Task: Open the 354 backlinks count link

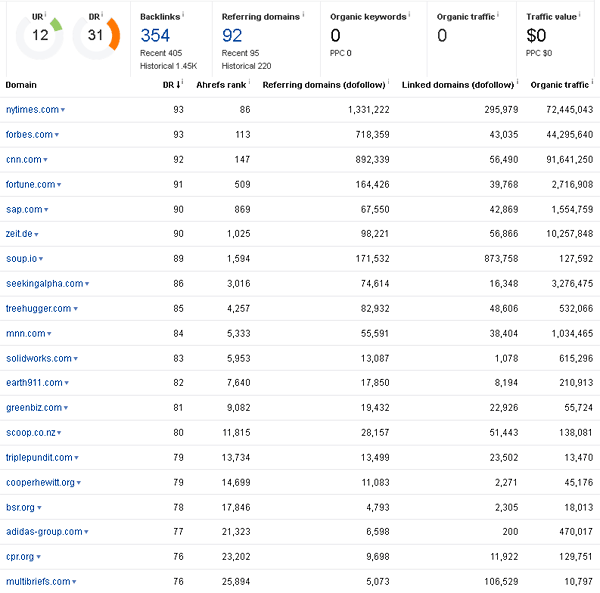Action: (155, 36)
